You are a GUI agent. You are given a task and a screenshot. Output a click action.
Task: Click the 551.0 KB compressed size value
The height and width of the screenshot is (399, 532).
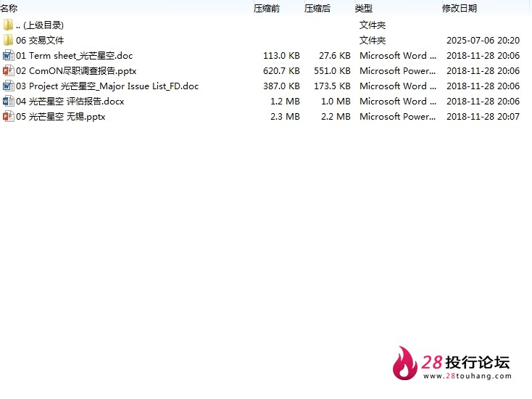point(332,71)
